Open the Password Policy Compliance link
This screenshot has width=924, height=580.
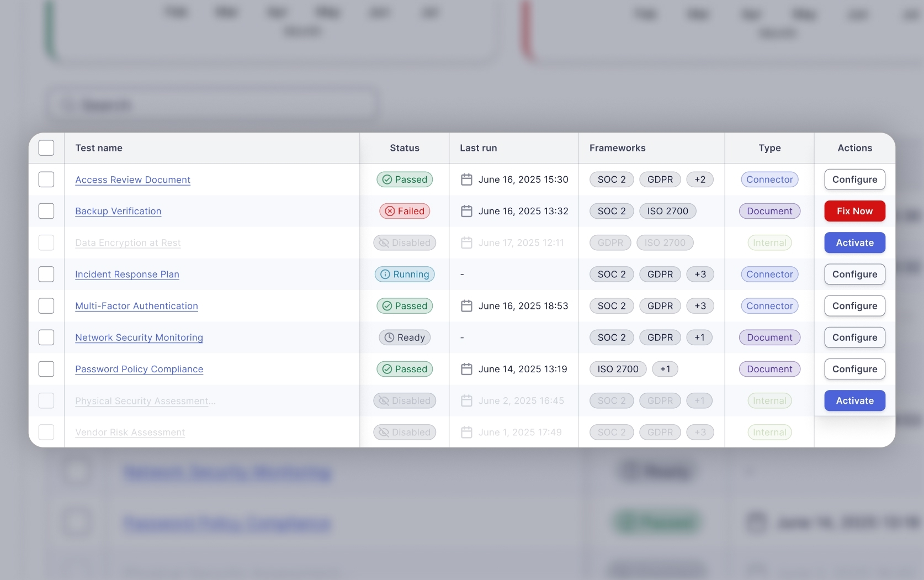[139, 369]
